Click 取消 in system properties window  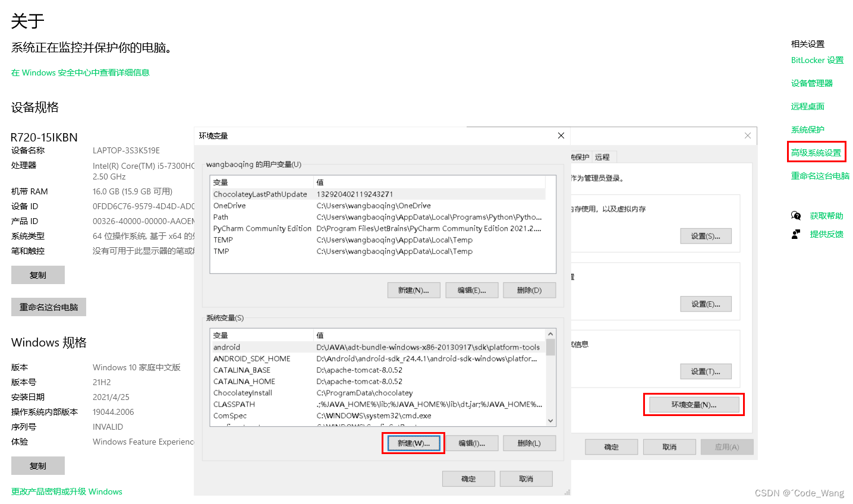click(x=669, y=447)
